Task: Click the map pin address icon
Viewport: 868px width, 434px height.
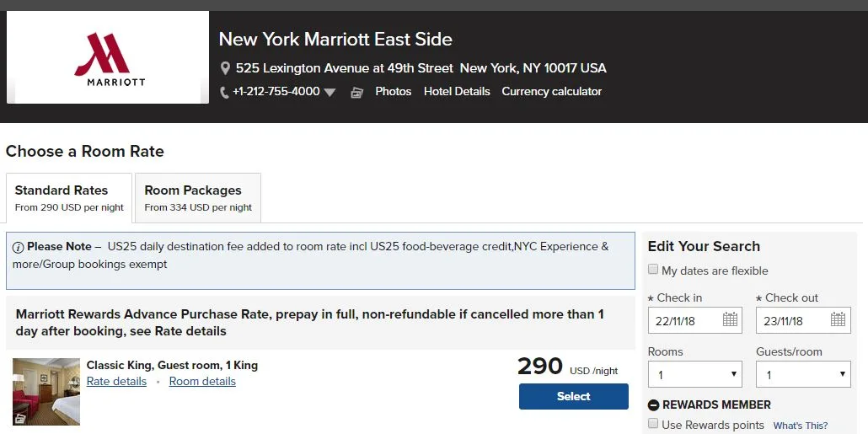Action: 225,68
